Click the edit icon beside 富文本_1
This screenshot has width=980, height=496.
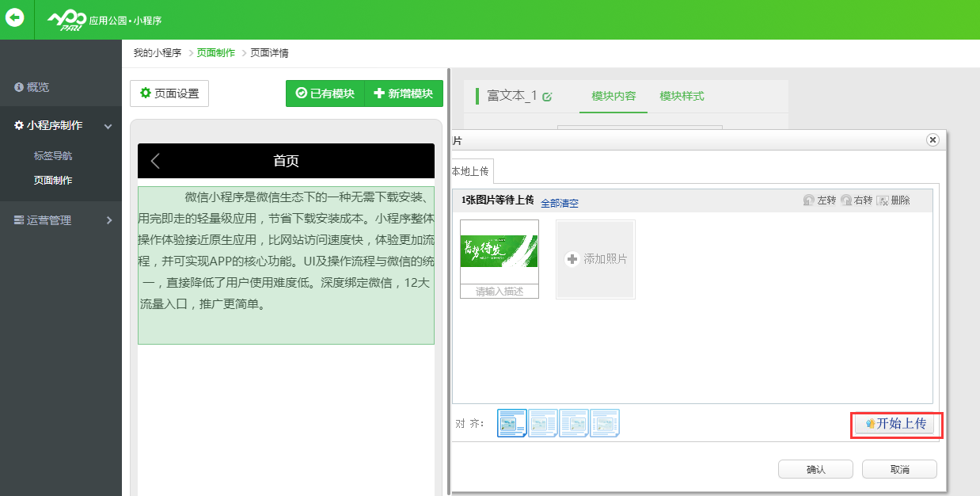(x=547, y=97)
